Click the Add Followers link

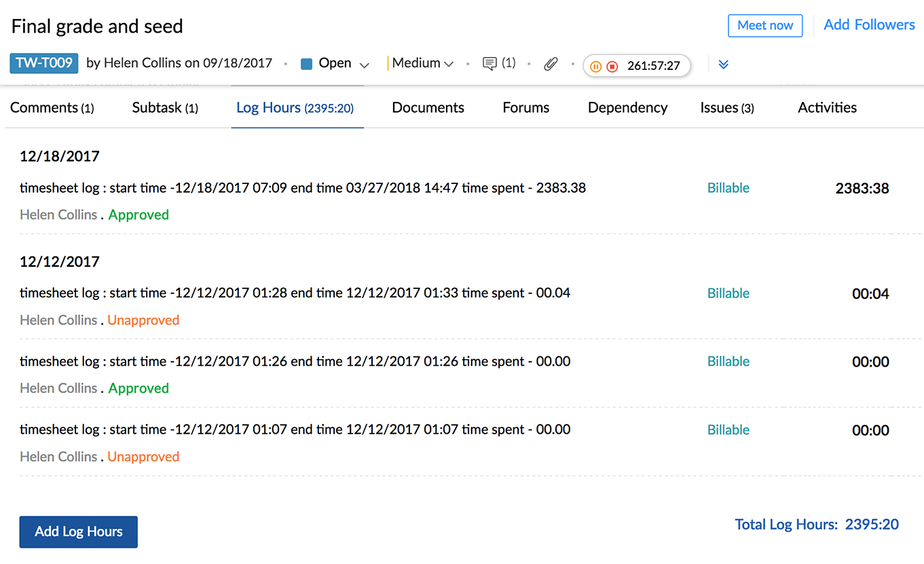coord(869,25)
